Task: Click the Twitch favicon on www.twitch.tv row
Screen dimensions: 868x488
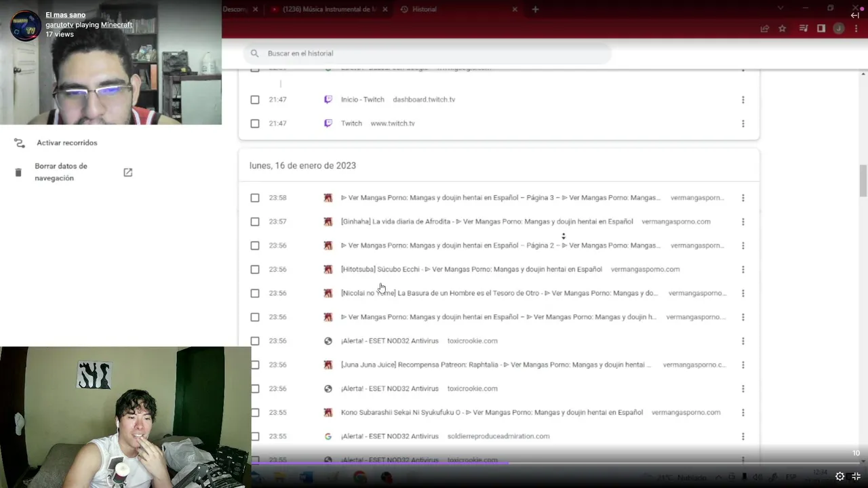Action: (x=328, y=123)
